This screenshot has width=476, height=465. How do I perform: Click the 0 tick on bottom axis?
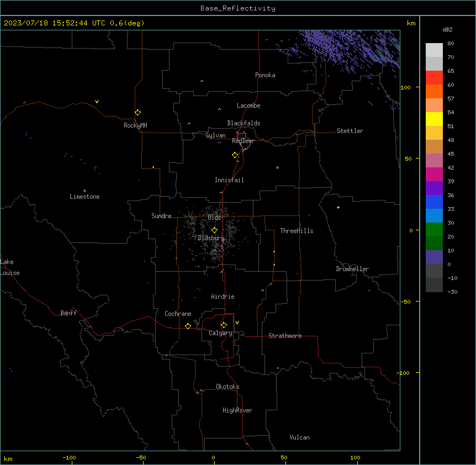pyautogui.click(x=213, y=457)
